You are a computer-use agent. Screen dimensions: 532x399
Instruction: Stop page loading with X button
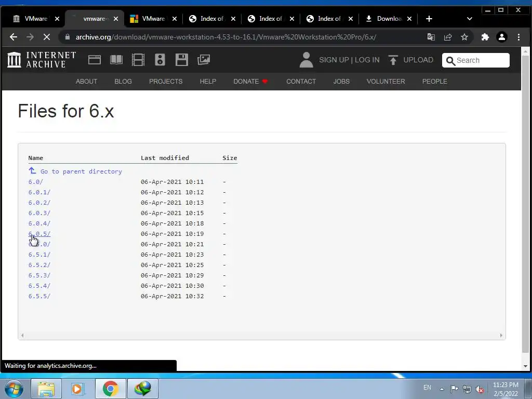46,37
